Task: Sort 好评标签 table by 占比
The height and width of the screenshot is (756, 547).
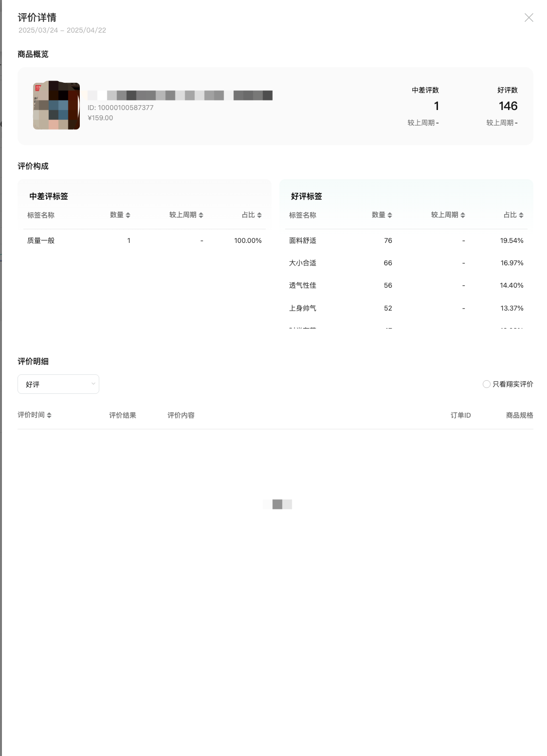Action: click(x=513, y=215)
